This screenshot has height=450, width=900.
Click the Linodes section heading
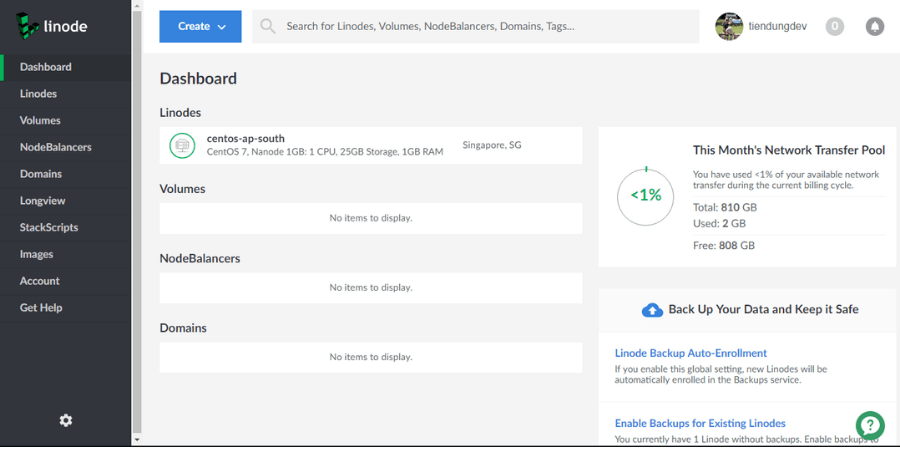(180, 113)
